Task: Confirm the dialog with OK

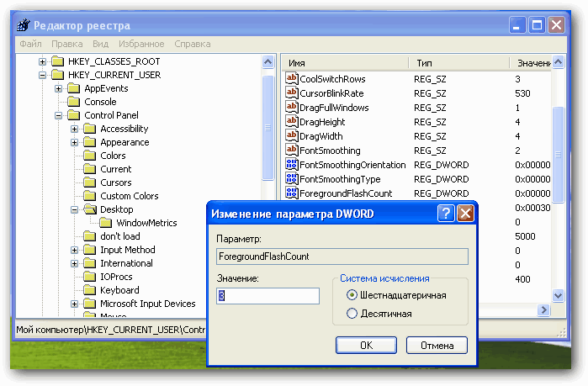Action: [x=366, y=345]
